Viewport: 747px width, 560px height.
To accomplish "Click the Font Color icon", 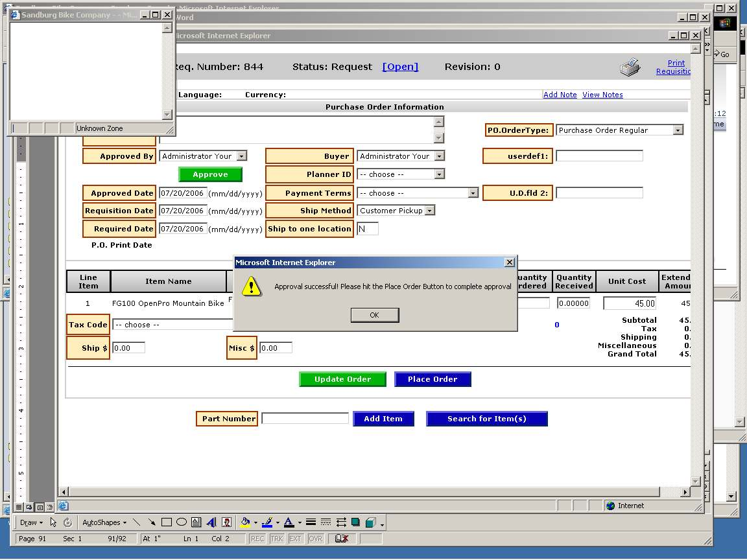I will click(289, 522).
